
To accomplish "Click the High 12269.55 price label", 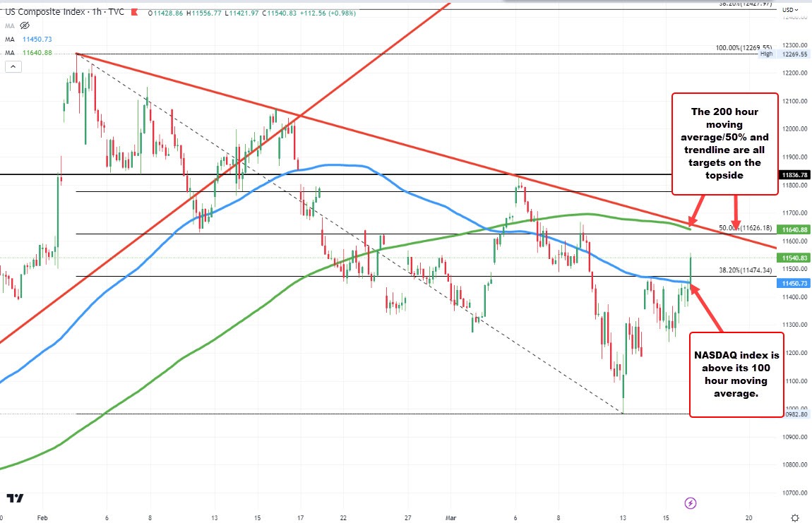I will 784,54.
